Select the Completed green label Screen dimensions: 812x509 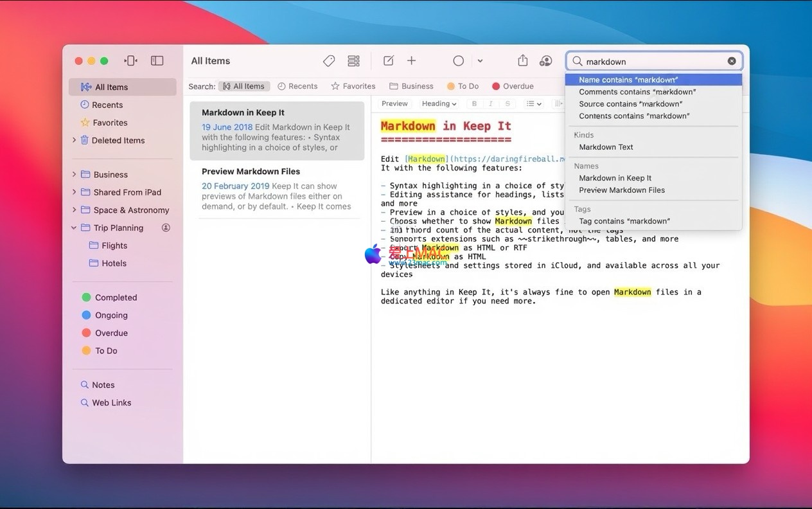[116, 298]
